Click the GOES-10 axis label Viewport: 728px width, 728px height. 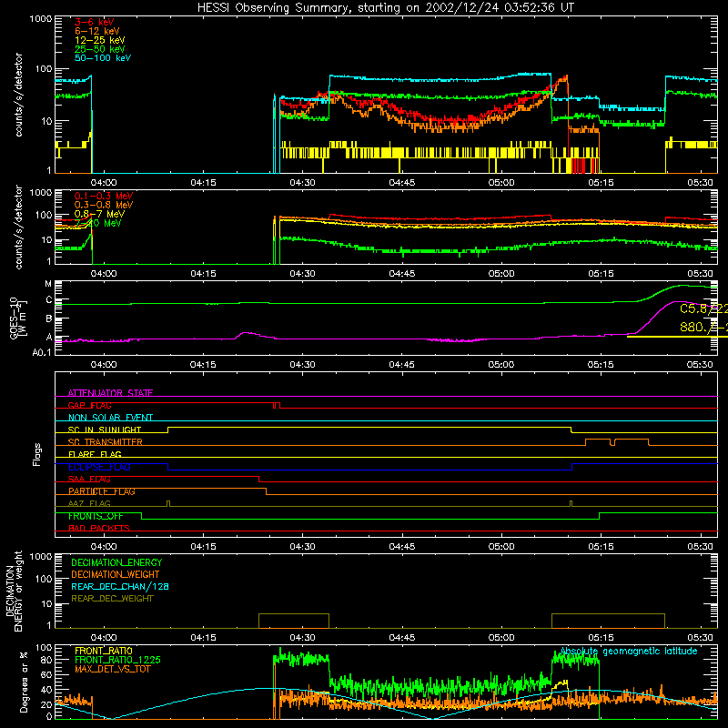17,319
